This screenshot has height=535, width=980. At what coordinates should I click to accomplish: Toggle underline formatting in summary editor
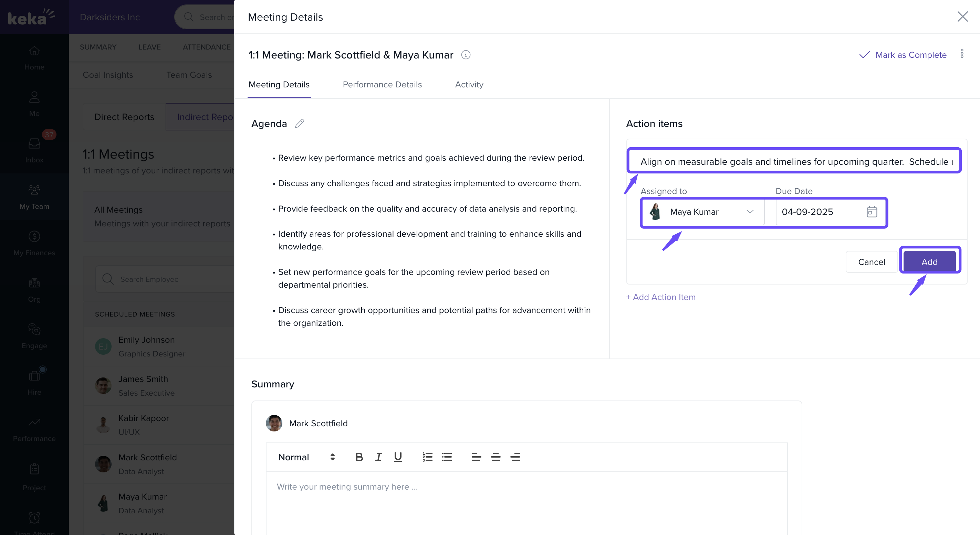coord(398,457)
